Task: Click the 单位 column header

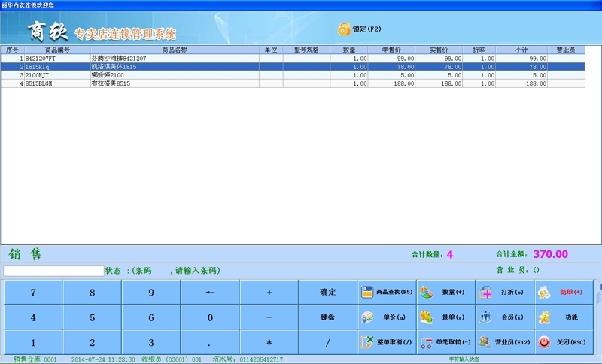Action: [271, 50]
